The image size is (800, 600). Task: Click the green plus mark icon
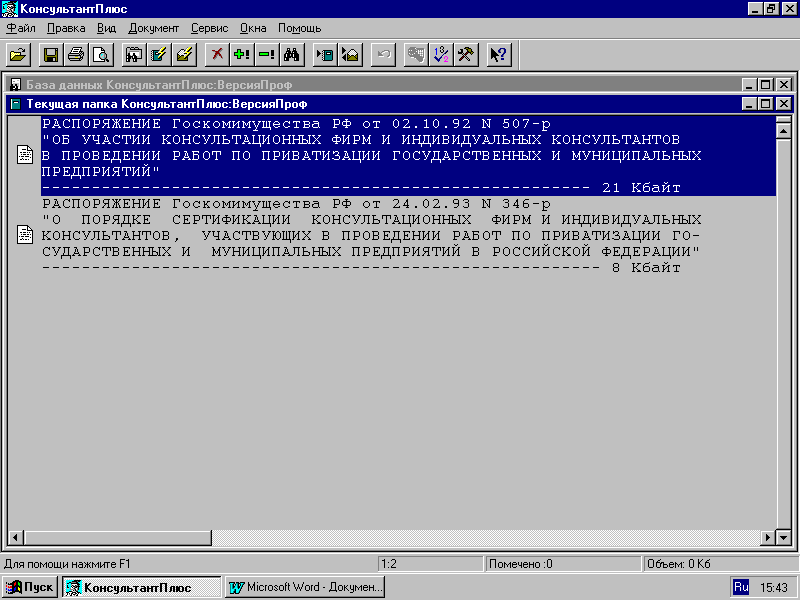tap(242, 55)
